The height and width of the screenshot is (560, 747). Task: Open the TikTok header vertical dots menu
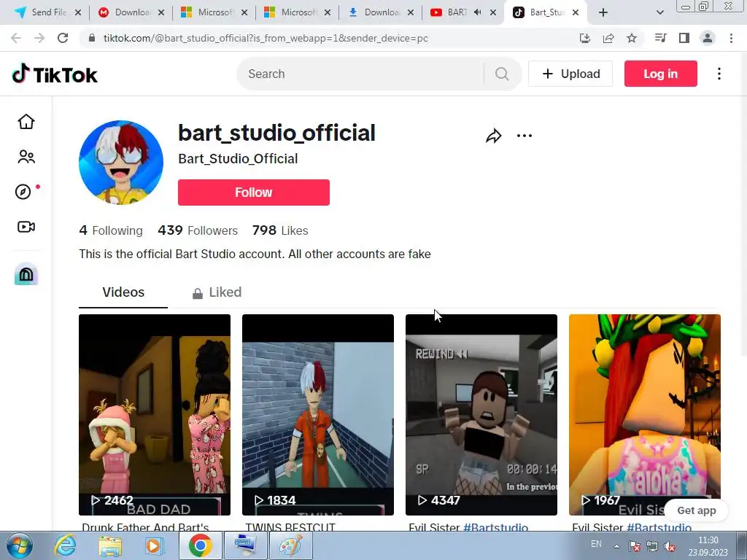point(719,74)
